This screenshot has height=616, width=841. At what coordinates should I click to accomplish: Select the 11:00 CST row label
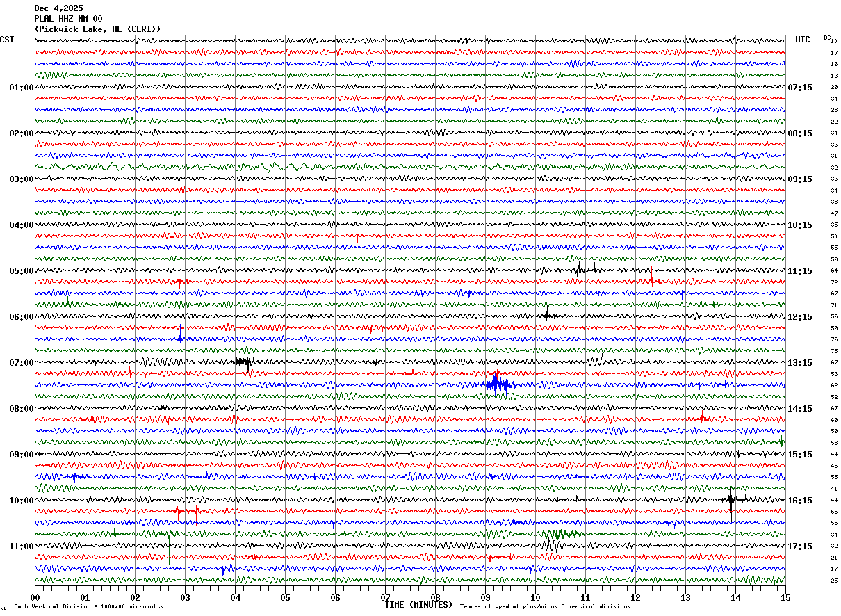(x=22, y=546)
